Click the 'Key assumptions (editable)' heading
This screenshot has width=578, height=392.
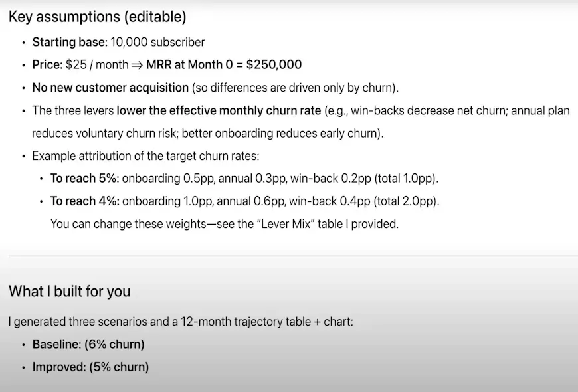click(97, 17)
